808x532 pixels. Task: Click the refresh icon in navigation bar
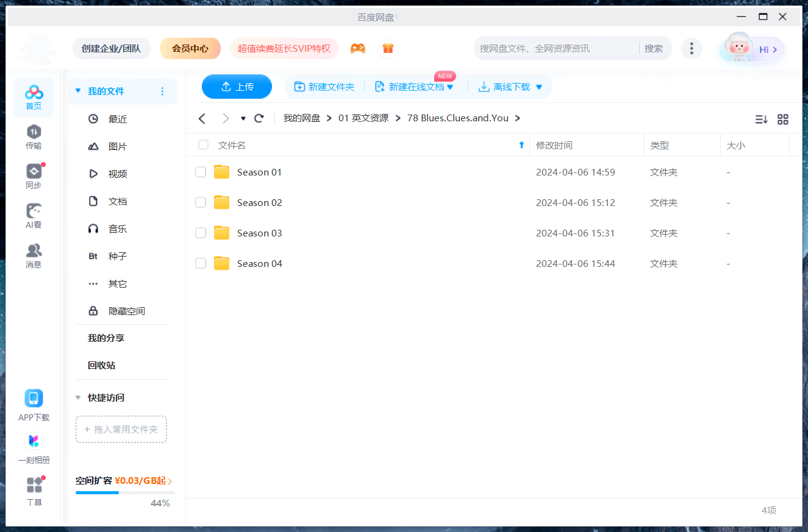coord(259,118)
